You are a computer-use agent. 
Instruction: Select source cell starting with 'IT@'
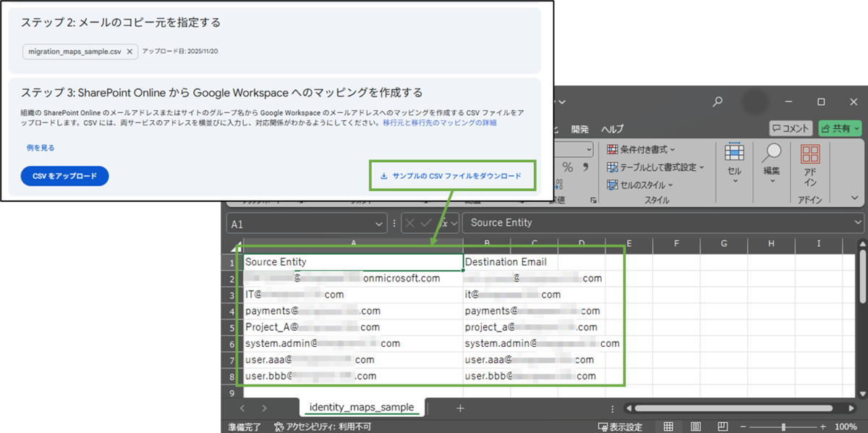353,295
